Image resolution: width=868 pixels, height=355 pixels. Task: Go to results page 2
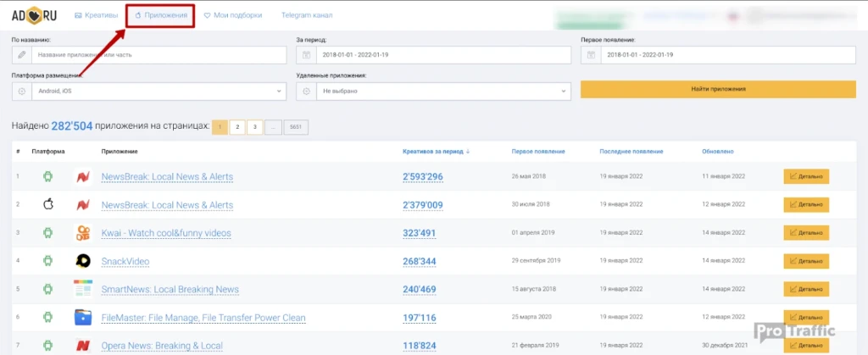[237, 127]
